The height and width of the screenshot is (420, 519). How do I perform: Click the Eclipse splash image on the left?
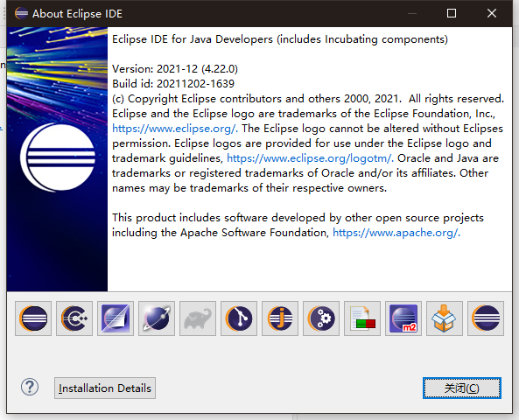click(57, 159)
